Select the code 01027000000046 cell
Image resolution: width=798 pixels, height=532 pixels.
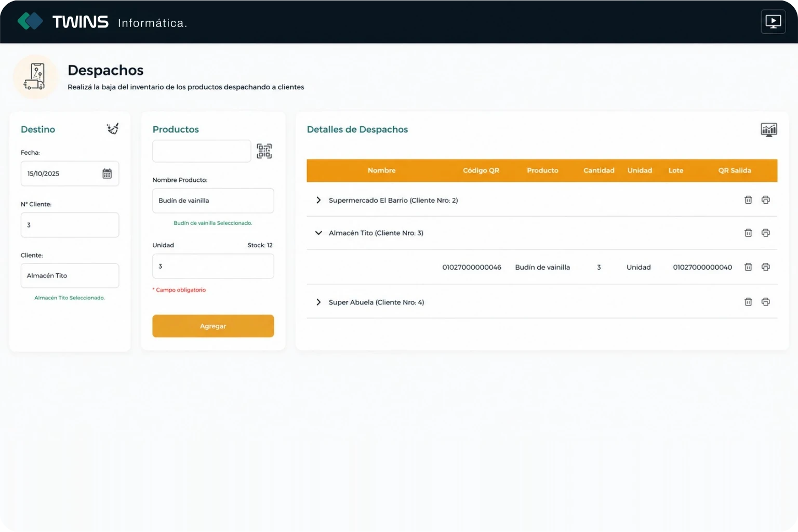pyautogui.click(x=472, y=267)
